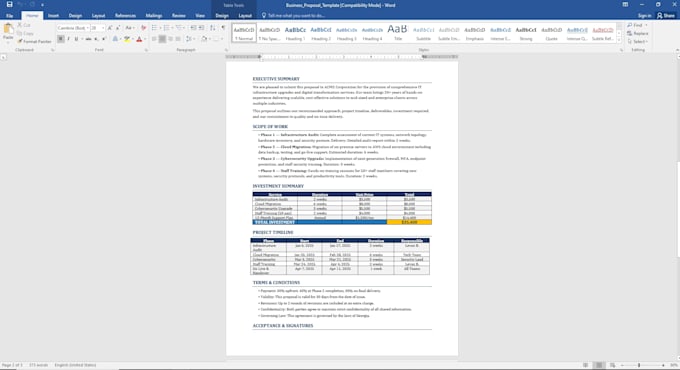
Task: Align paragraph text to the right
Action: pyautogui.click(x=170, y=39)
